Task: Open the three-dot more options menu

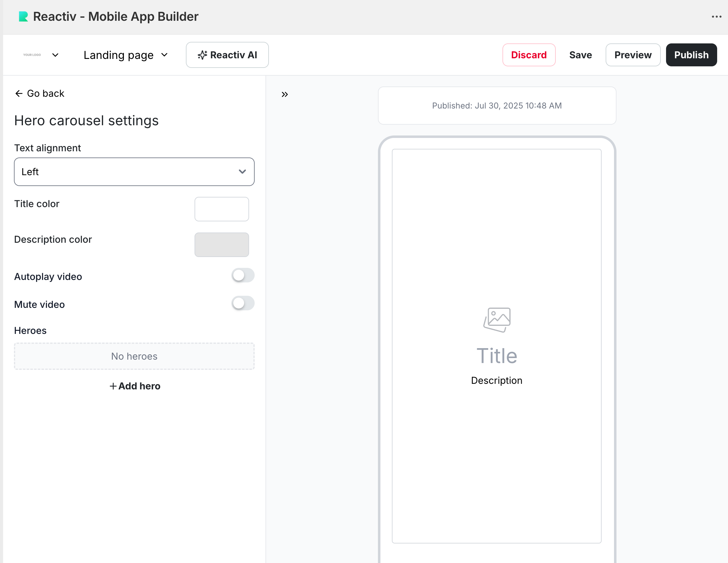Action: tap(716, 17)
